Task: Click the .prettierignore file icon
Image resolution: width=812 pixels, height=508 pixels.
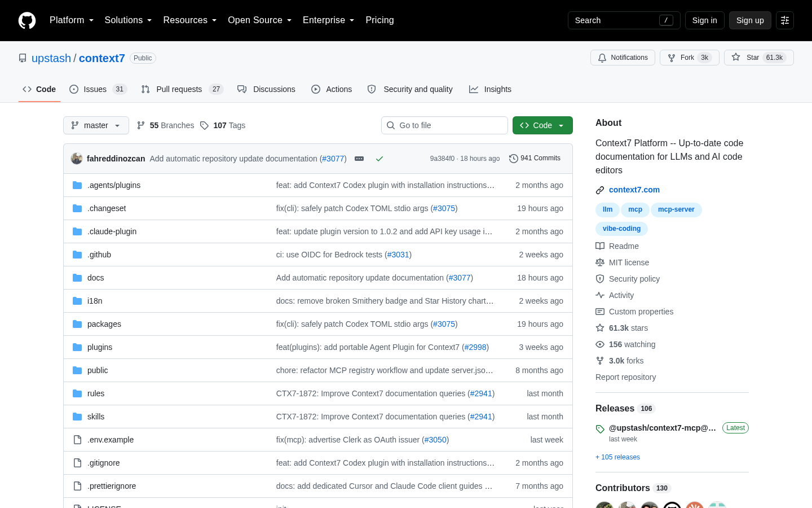Action: tap(77, 486)
